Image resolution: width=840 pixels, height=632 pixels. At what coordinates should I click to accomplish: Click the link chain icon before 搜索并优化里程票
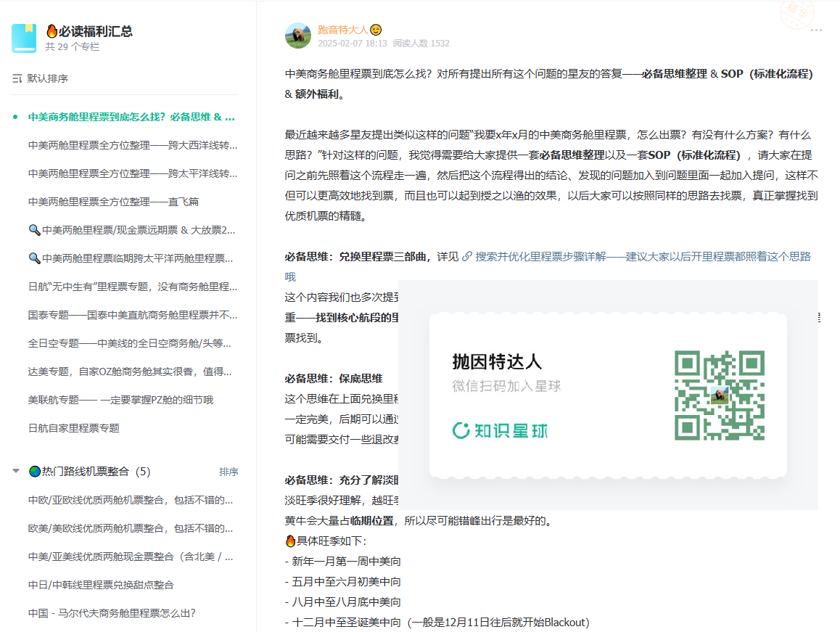[467, 257]
